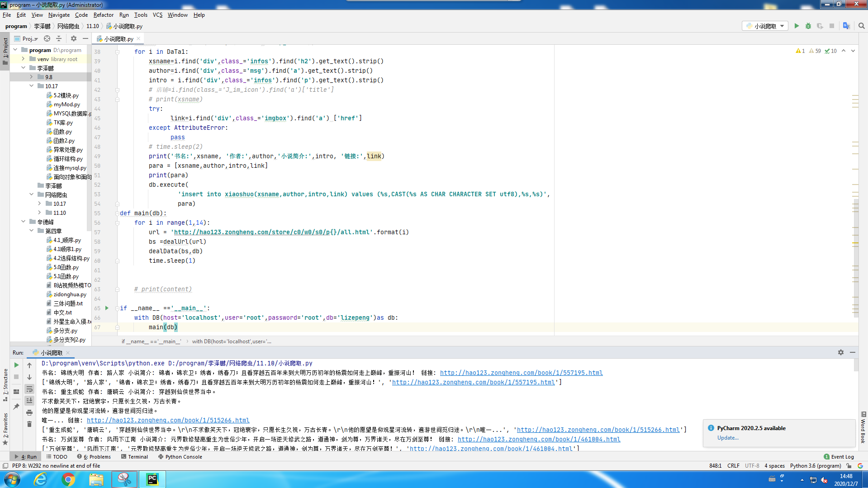
Task: Open Internet Explorer from the taskbar
Action: pyautogui.click(x=41, y=479)
